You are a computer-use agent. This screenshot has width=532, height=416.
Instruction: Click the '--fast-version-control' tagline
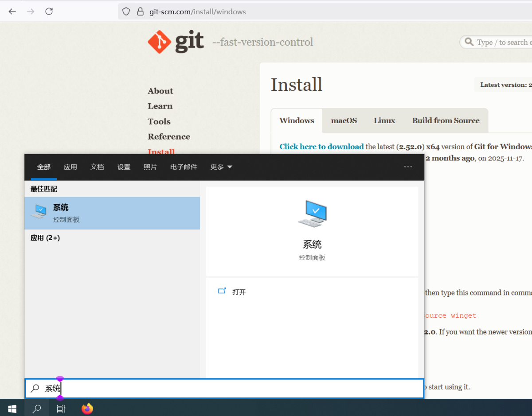tap(262, 42)
